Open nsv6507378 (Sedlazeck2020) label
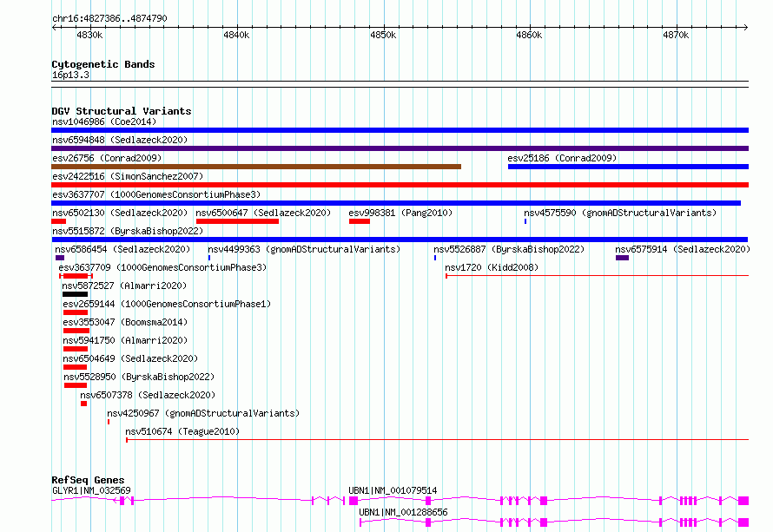This screenshot has height=532, width=773. (x=148, y=395)
